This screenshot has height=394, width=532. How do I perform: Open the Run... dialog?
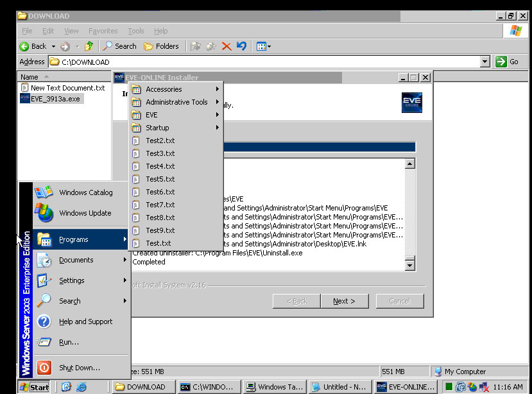coord(81,342)
